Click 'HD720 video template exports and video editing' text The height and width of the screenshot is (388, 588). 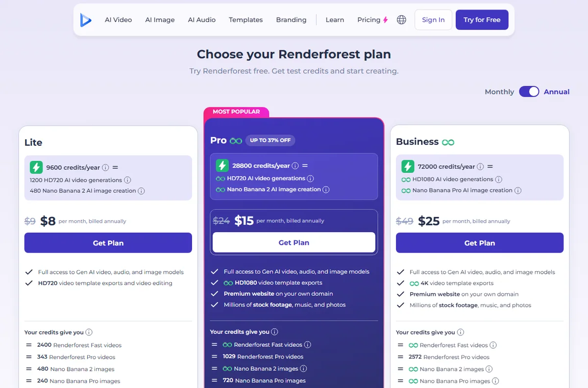coord(105,283)
